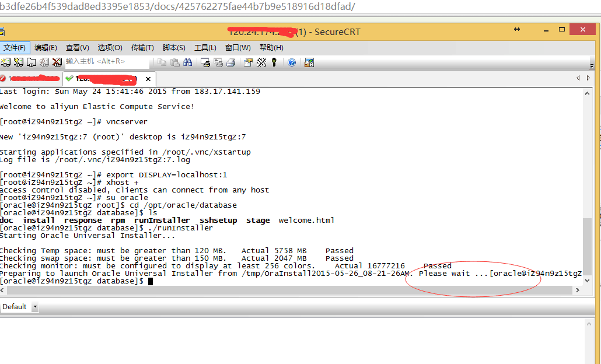The height and width of the screenshot is (364, 601).
Task: Click the key icon for public key
Action: 274,62
